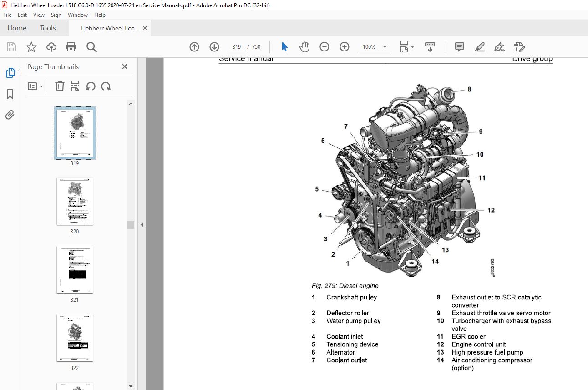Click the 'Coolant inlet' legend text

point(345,337)
